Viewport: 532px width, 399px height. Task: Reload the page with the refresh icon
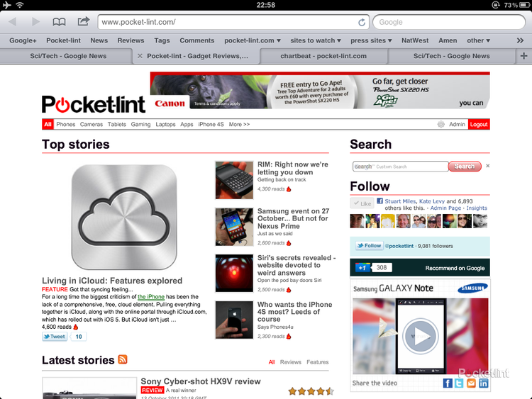362,22
